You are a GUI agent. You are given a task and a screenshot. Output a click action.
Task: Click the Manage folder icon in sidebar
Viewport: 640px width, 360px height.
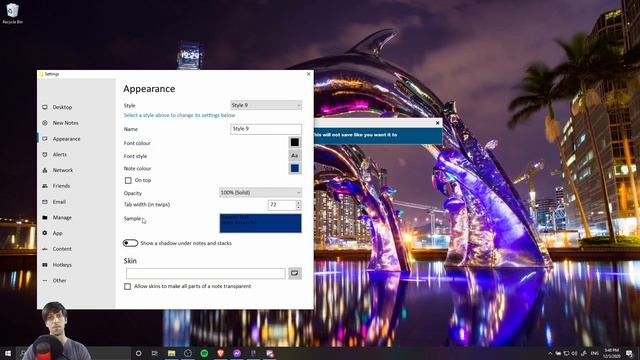point(45,218)
